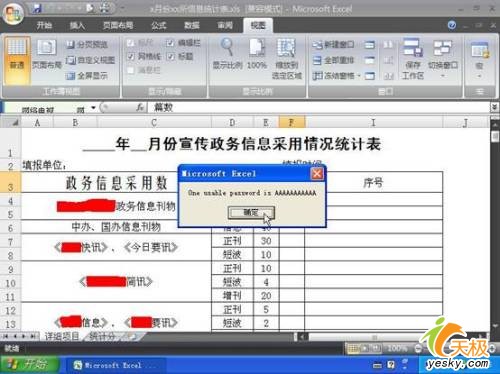The height and width of the screenshot is (374, 500).
Task: Click 全部重排 arrange all
Action: 333,60
